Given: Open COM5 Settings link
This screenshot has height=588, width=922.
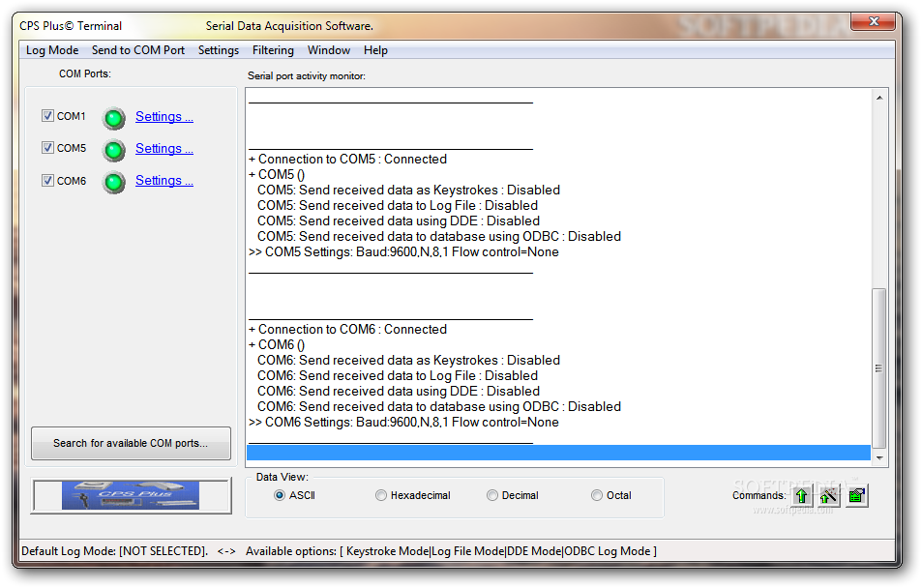Looking at the screenshot, I should coord(164,148).
